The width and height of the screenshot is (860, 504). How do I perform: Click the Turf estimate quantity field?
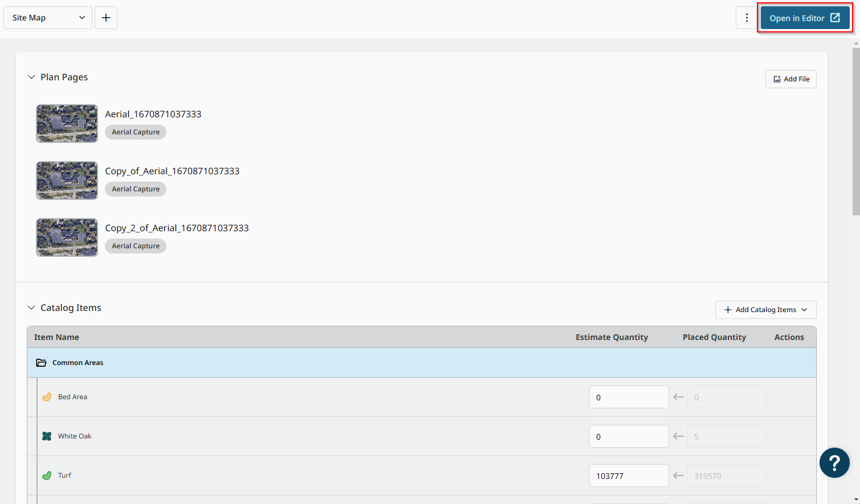pyautogui.click(x=629, y=476)
